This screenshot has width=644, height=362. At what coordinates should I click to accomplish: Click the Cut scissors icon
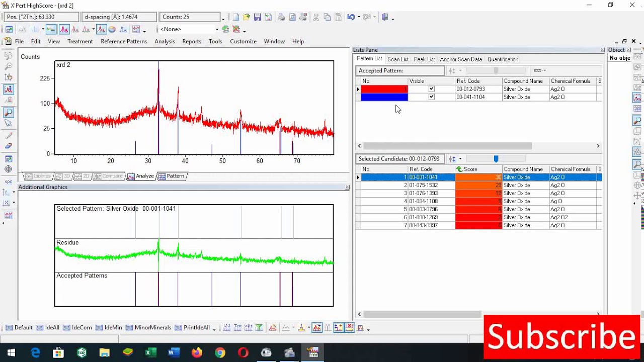[316, 17]
